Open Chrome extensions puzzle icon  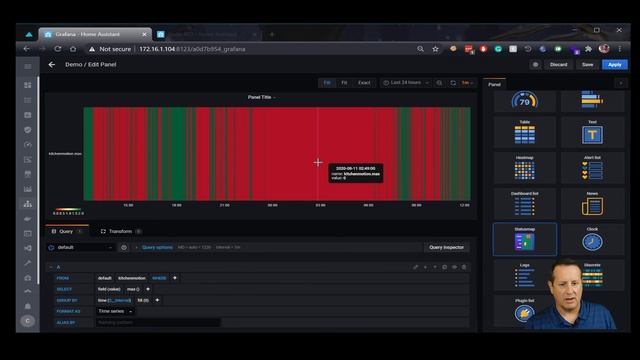point(588,49)
